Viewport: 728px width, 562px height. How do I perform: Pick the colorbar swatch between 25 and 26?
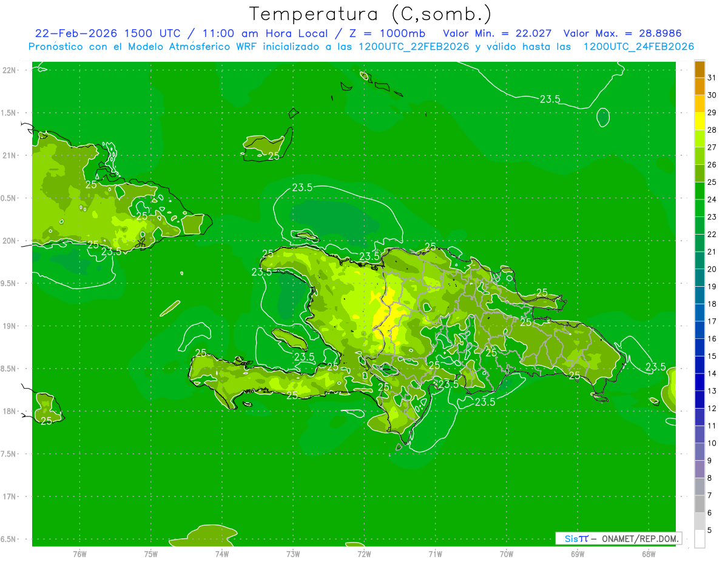[699, 173]
